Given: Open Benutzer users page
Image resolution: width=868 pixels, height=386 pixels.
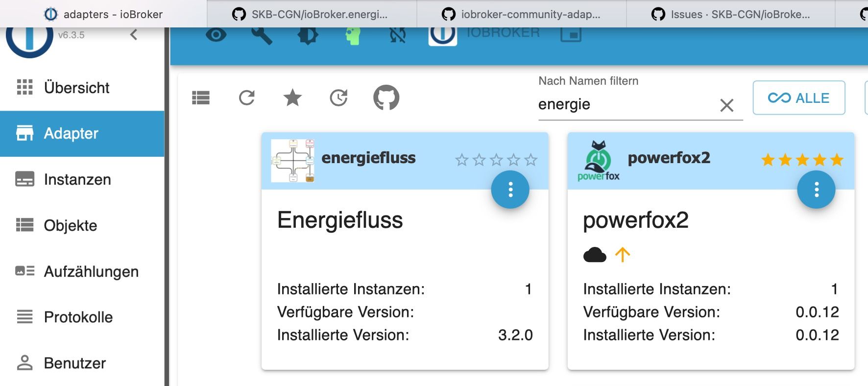Looking at the screenshot, I should pos(82,363).
